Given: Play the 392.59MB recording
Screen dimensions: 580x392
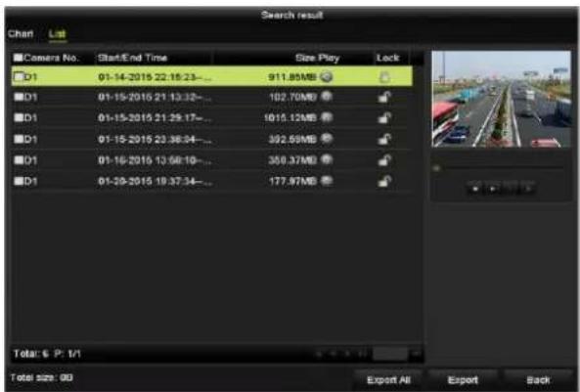Looking at the screenshot, I should (327, 139).
